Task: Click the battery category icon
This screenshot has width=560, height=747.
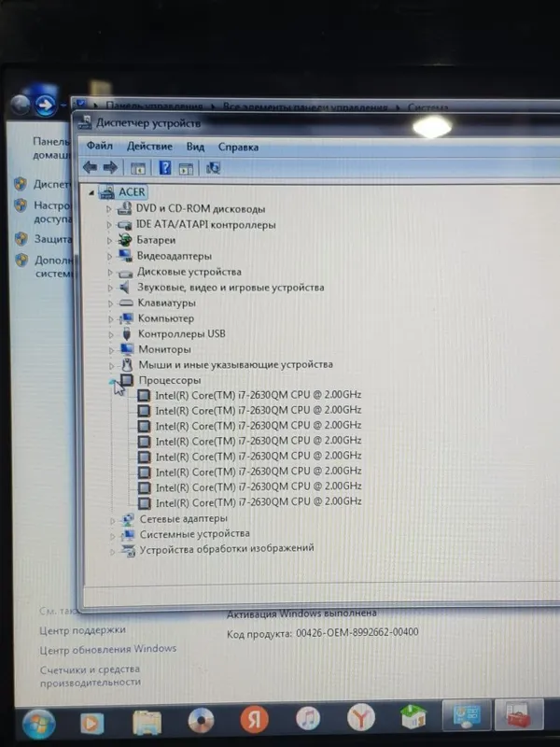Action: point(125,240)
